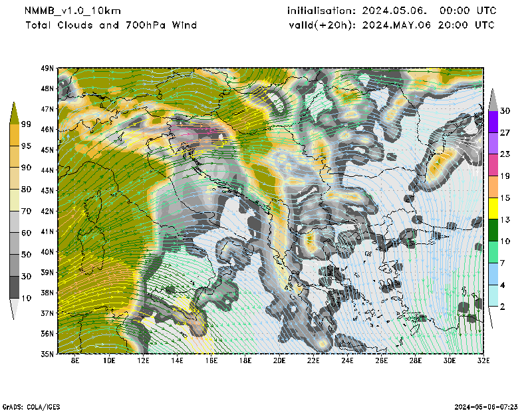Click the NMMB_v1.0_10km model title
This screenshot has width=532, height=411.
tap(72, 11)
